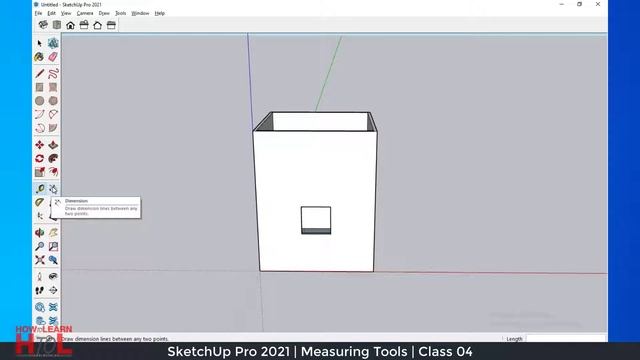
Task: Choose the Protractor tool
Action: (x=40, y=202)
